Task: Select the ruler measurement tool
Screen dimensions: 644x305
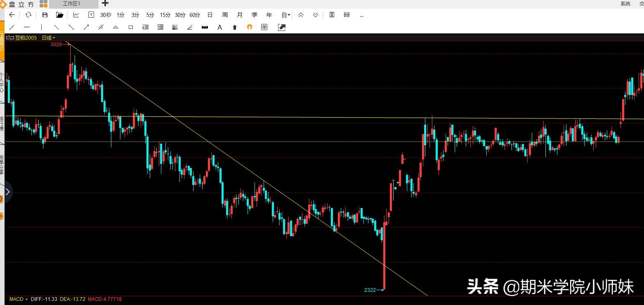Action: click(x=205, y=27)
